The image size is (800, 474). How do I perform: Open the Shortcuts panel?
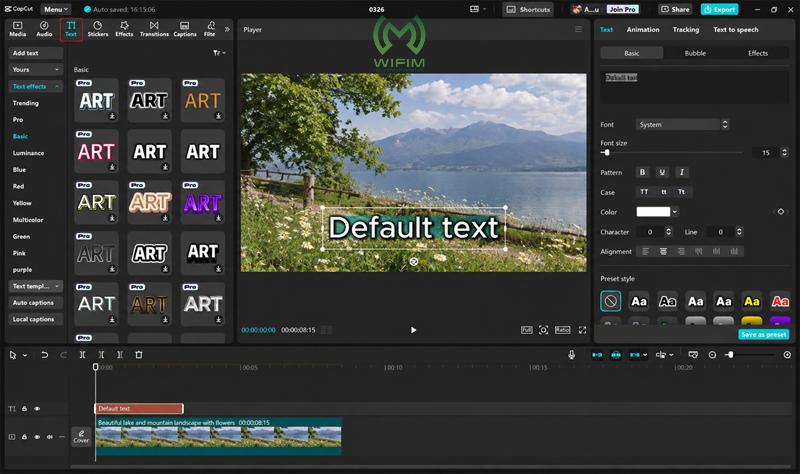(528, 9)
